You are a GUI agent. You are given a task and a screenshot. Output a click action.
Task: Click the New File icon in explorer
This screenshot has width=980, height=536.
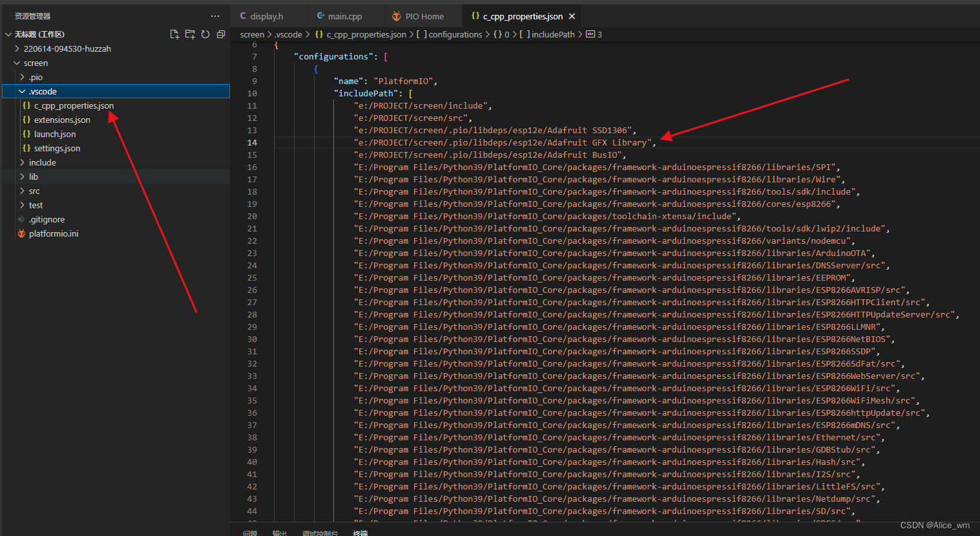point(174,34)
